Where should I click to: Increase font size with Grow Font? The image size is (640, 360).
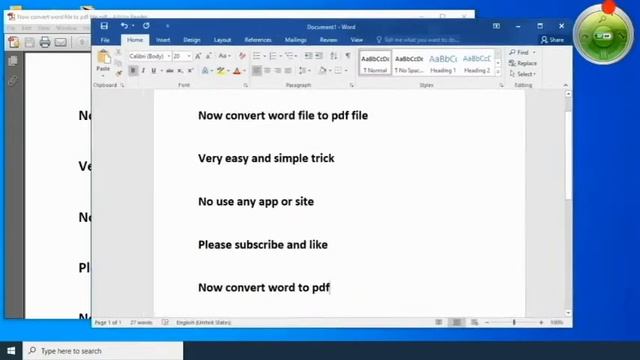198,56
